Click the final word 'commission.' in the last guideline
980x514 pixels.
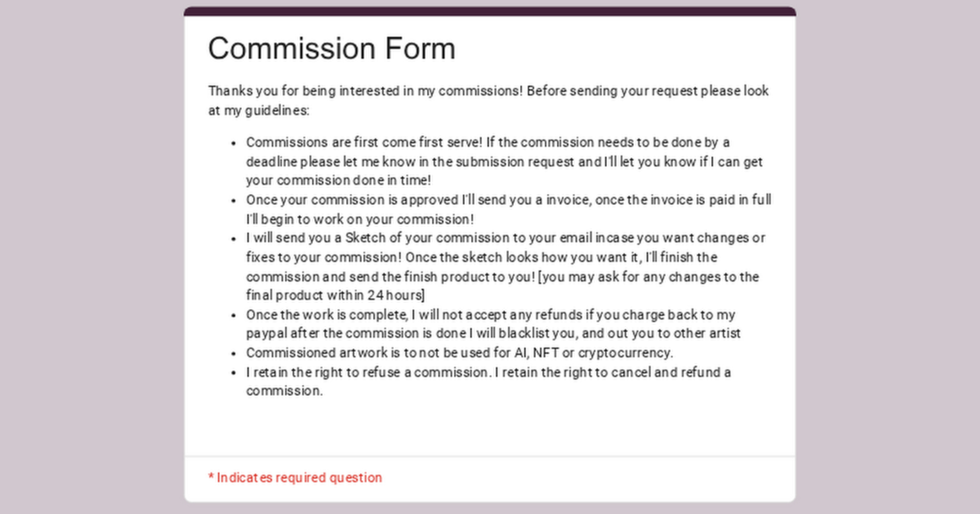coord(284,391)
